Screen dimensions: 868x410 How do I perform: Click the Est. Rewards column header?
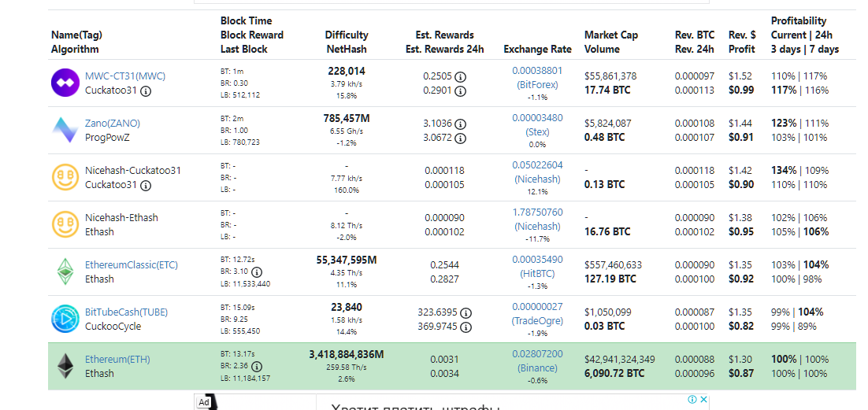[x=444, y=42]
